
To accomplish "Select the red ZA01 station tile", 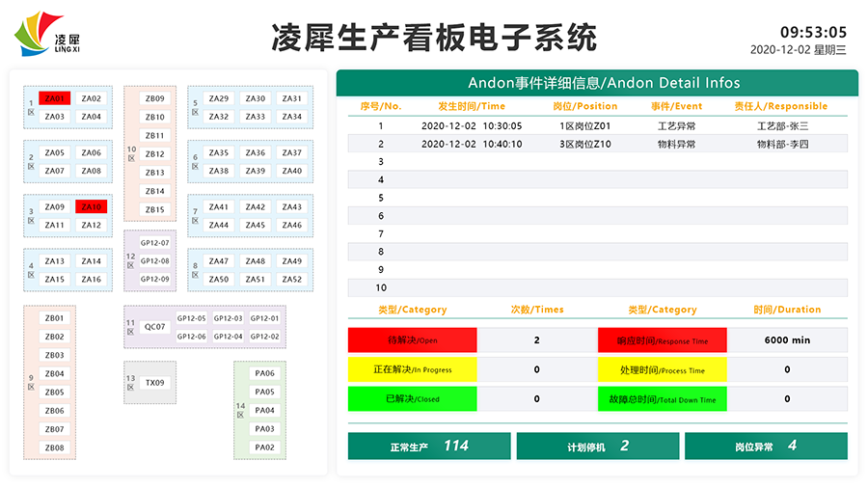I will click(x=55, y=98).
